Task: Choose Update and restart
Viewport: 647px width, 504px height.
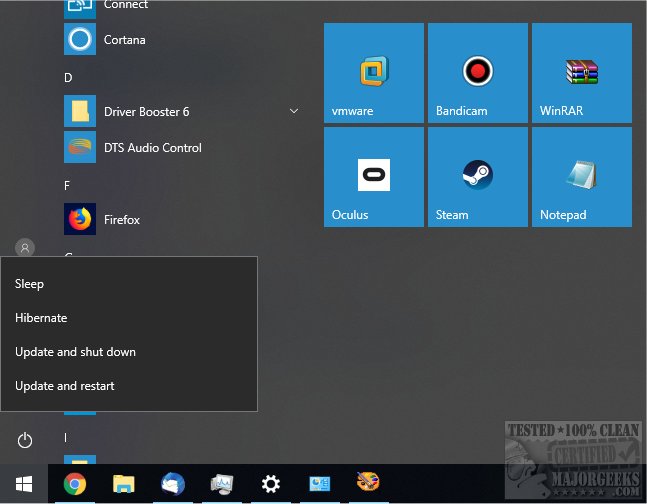Action: [x=129, y=386]
